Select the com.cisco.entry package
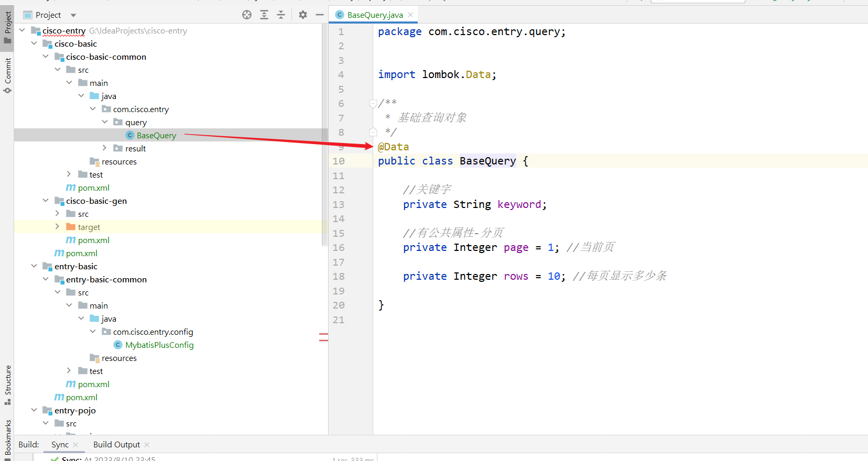 141,109
